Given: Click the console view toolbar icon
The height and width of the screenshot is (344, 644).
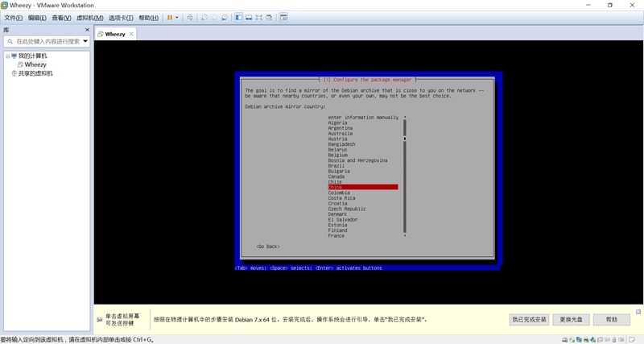Looking at the screenshot, I should pyautogui.click(x=283, y=18).
